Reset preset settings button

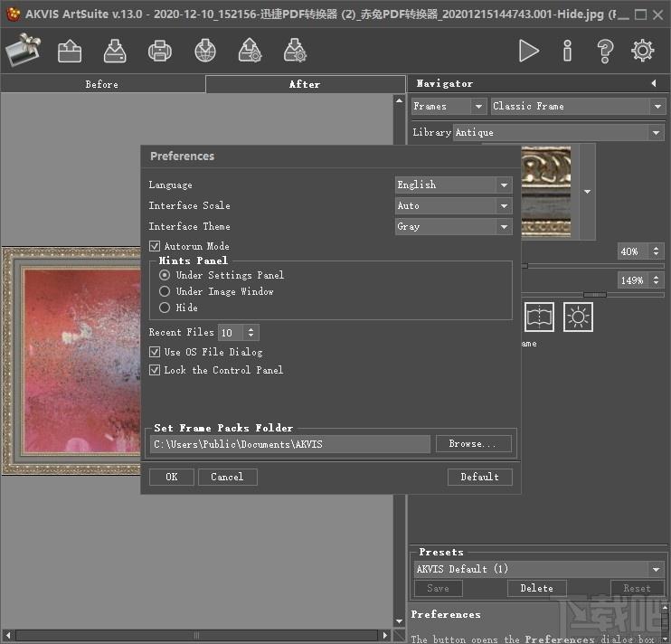click(638, 588)
